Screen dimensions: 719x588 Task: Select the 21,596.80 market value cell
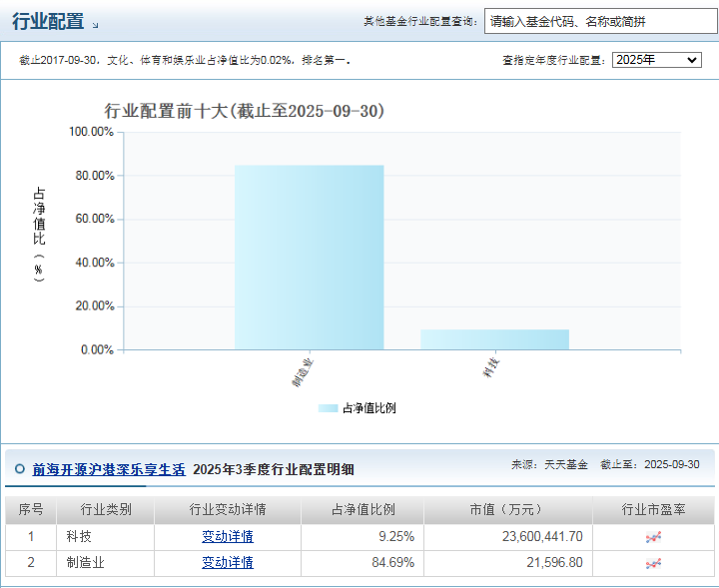pos(554,562)
